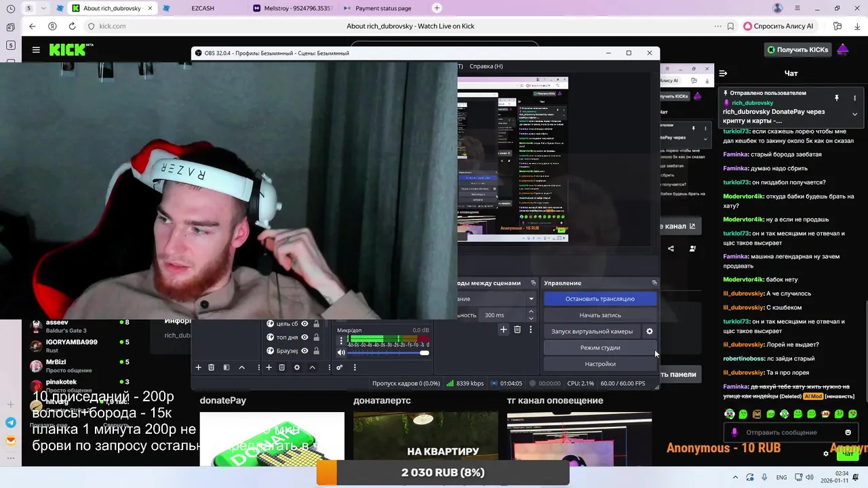Screen dimensions: 868x488
Task: Remove the configurable scene transition
Action: (517, 329)
